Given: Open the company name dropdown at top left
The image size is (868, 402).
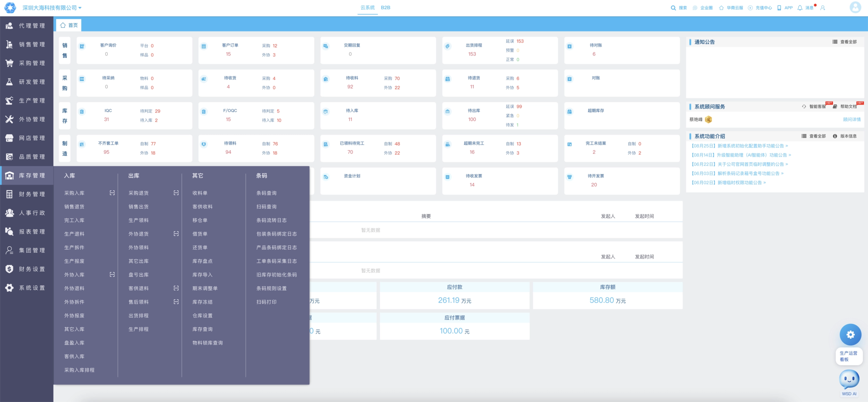Looking at the screenshot, I should tap(52, 8).
